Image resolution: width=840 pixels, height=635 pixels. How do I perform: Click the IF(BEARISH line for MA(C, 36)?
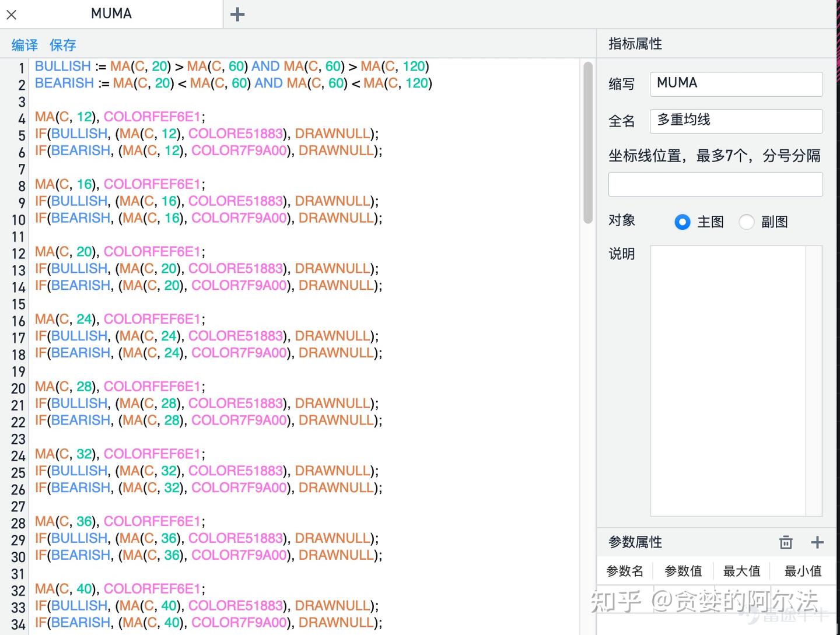point(208,556)
